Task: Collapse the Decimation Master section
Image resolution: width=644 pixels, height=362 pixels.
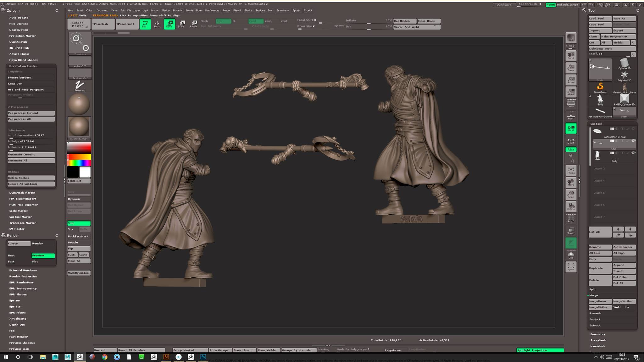Action: tap(23, 66)
